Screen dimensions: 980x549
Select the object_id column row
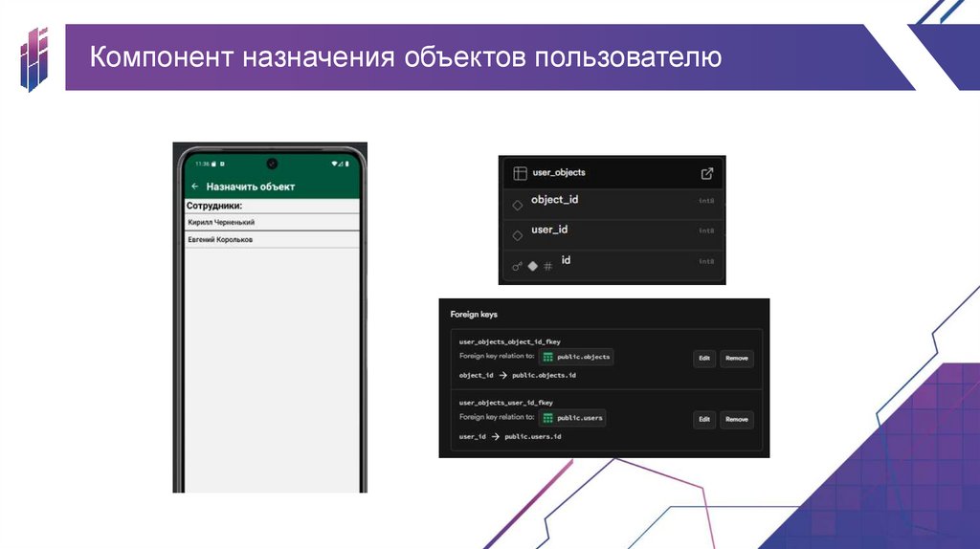[x=612, y=204]
